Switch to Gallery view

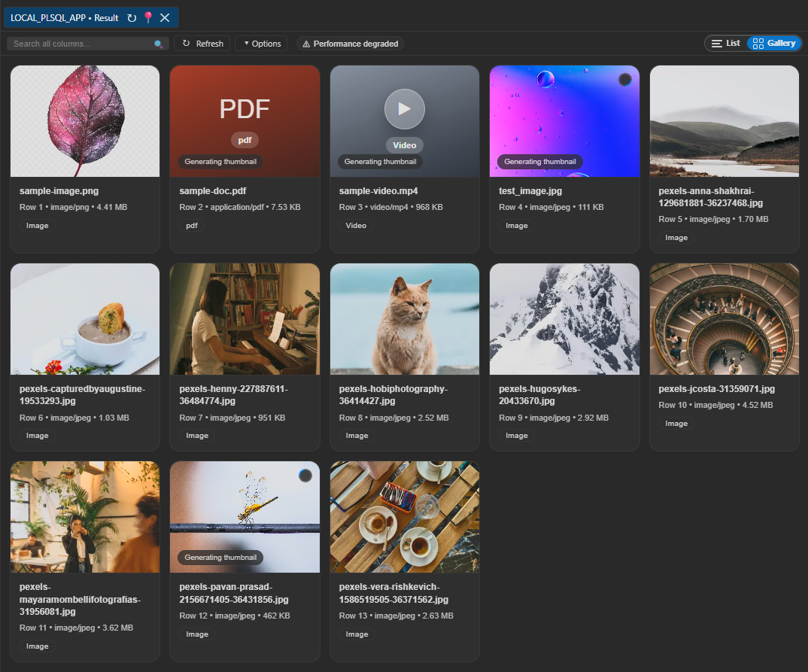774,44
